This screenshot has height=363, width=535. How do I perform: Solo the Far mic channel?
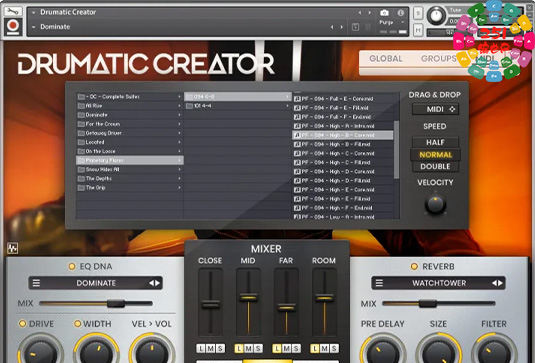click(296, 348)
